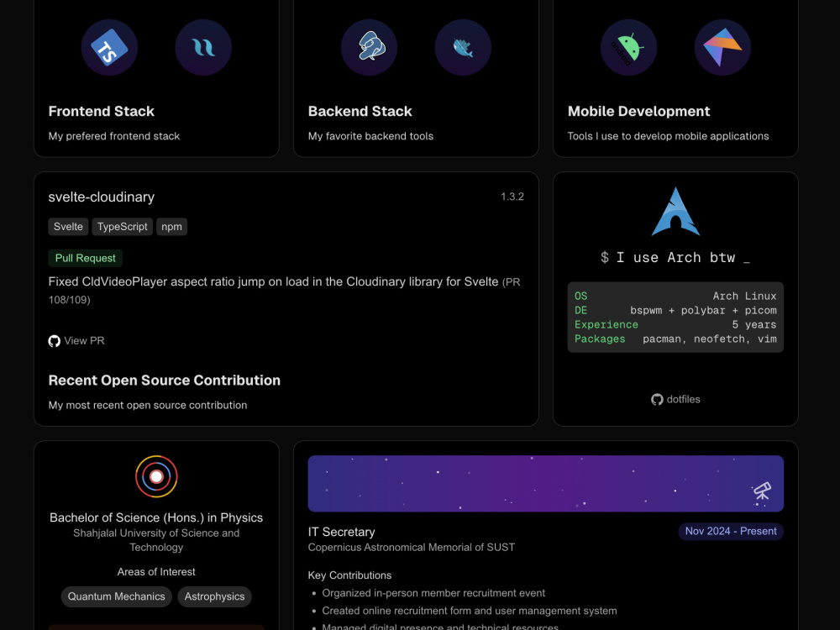Viewport: 840px width, 630px height.
Task: Toggle the Astrophysics interest chip
Action: 214,596
